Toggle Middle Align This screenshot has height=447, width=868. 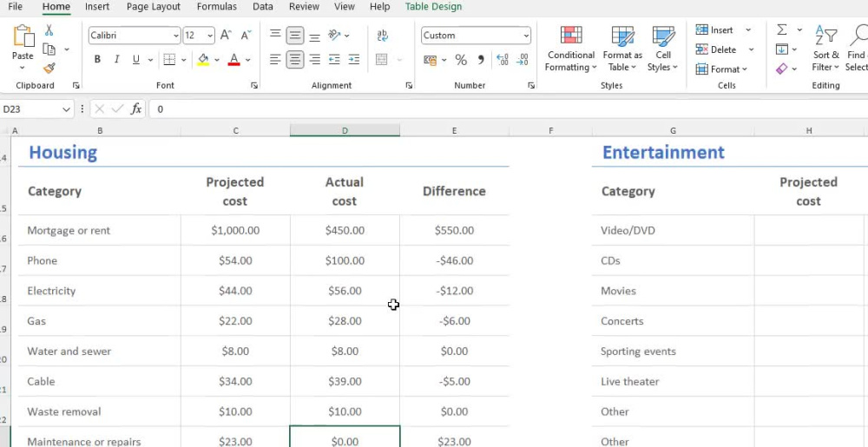[x=295, y=36]
